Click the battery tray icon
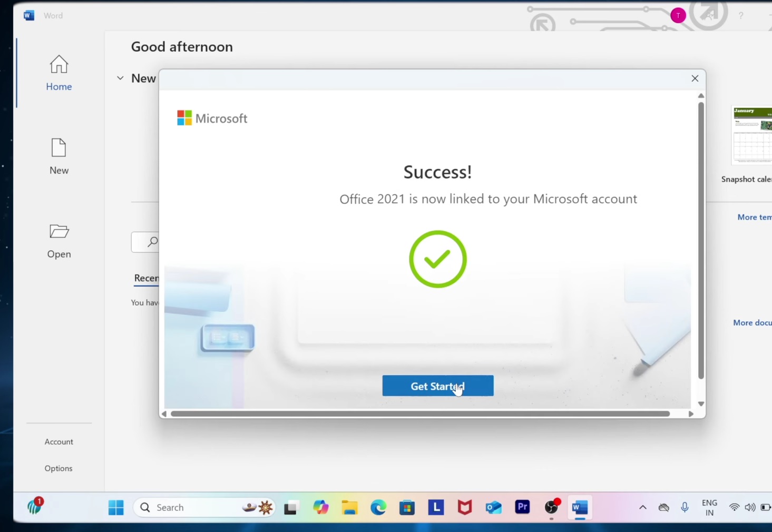Screen dimensions: 772x532 [766, 508]
